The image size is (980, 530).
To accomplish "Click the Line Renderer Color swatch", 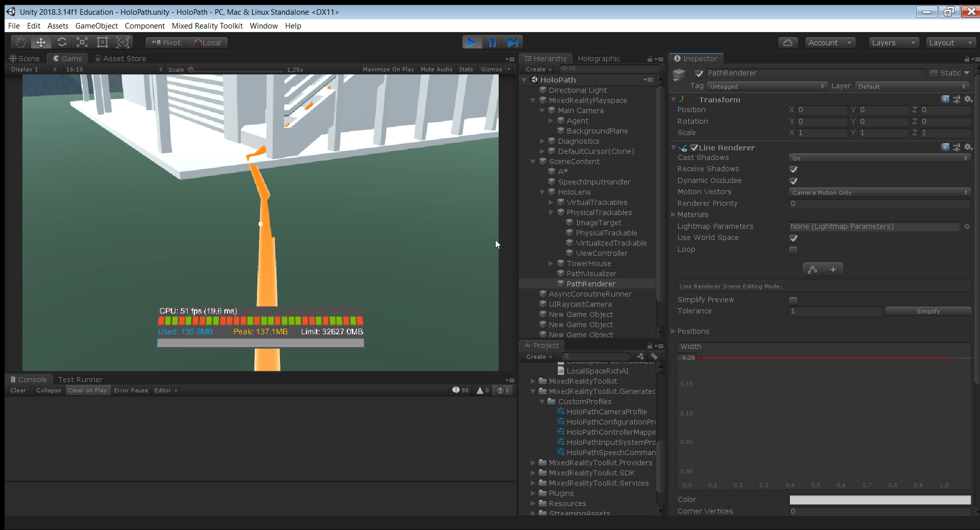I will click(x=880, y=500).
